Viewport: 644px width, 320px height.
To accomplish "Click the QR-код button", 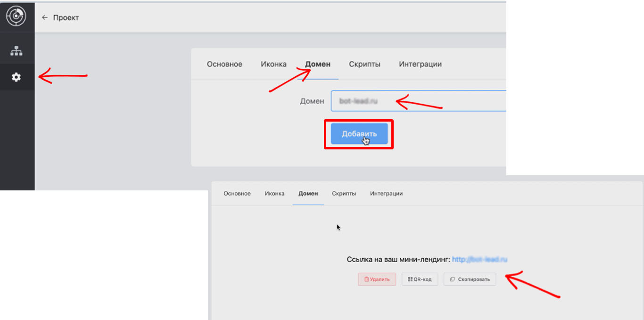I will click(420, 279).
